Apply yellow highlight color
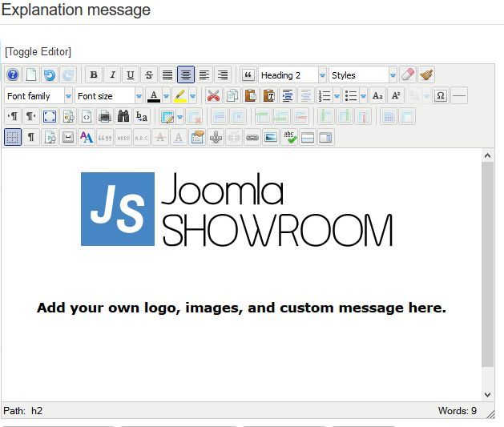This screenshot has width=504, height=427. pos(180,96)
